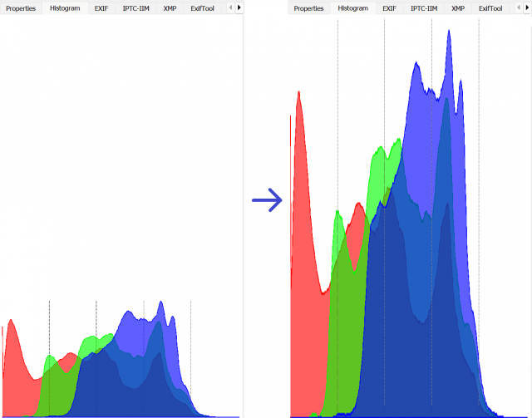Open the Properties tab in right panel
Screen dimensions: 532x418
point(308,8)
